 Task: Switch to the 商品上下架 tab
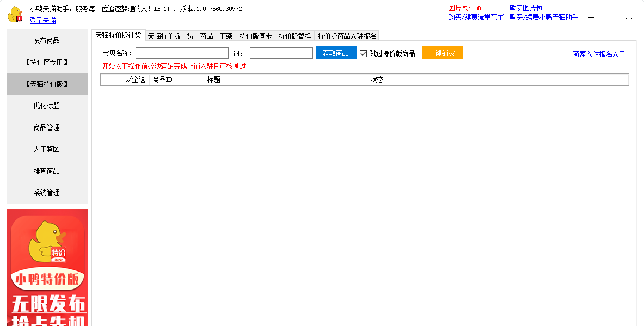(x=217, y=36)
